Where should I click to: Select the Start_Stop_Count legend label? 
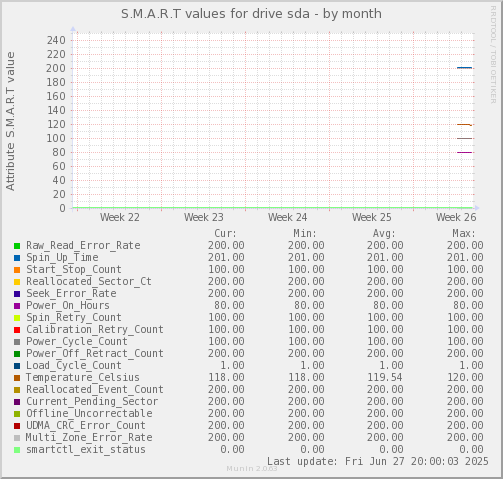coord(74,270)
